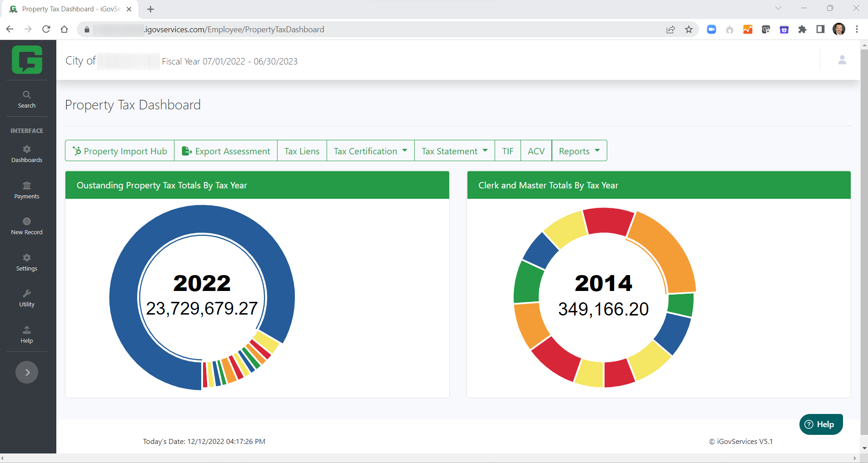This screenshot has width=868, height=463.
Task: Create a New Record via sidebar icon
Action: [26, 226]
